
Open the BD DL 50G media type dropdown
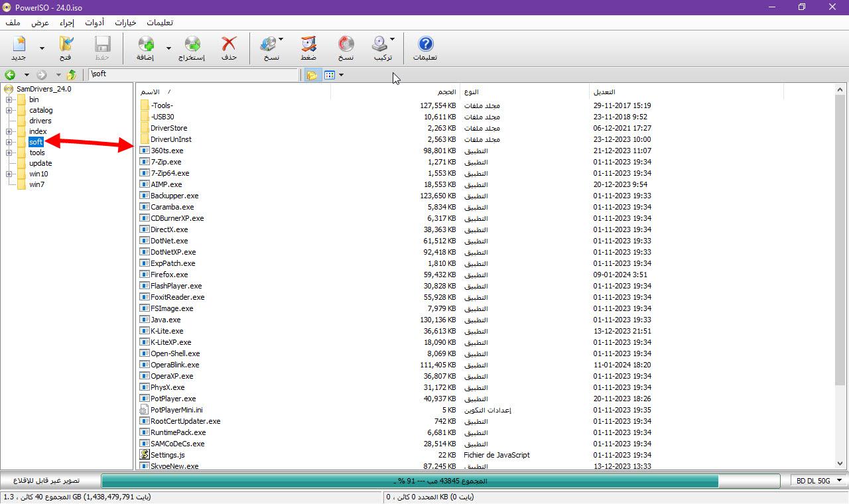click(x=819, y=481)
